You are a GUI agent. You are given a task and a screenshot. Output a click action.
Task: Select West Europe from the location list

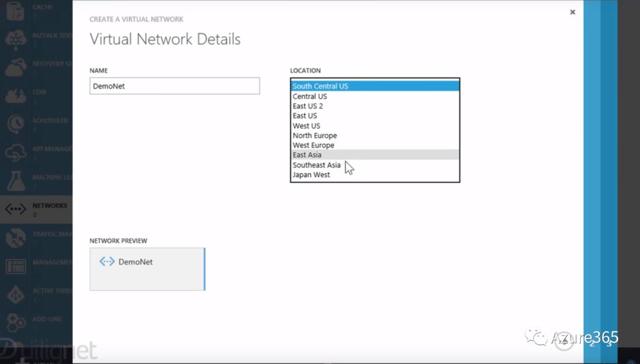coord(313,145)
